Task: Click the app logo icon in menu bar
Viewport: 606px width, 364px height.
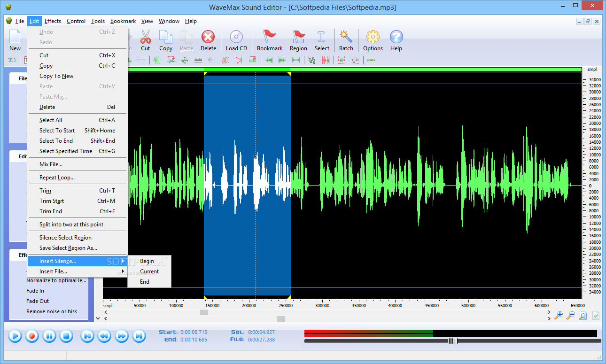Action: [9, 21]
